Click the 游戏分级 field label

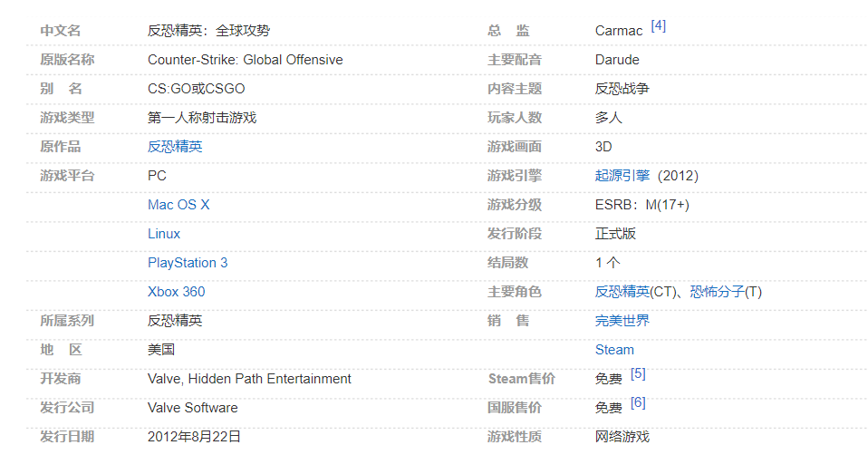(x=515, y=205)
